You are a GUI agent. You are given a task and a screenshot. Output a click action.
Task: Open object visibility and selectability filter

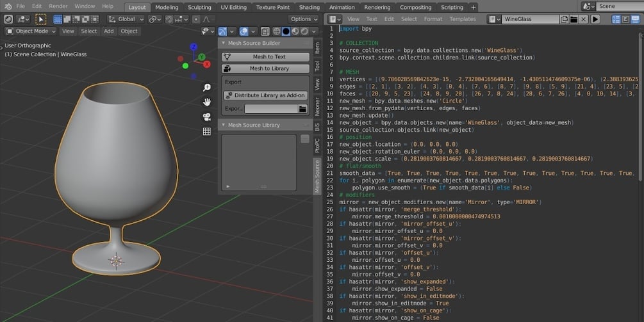208,31
